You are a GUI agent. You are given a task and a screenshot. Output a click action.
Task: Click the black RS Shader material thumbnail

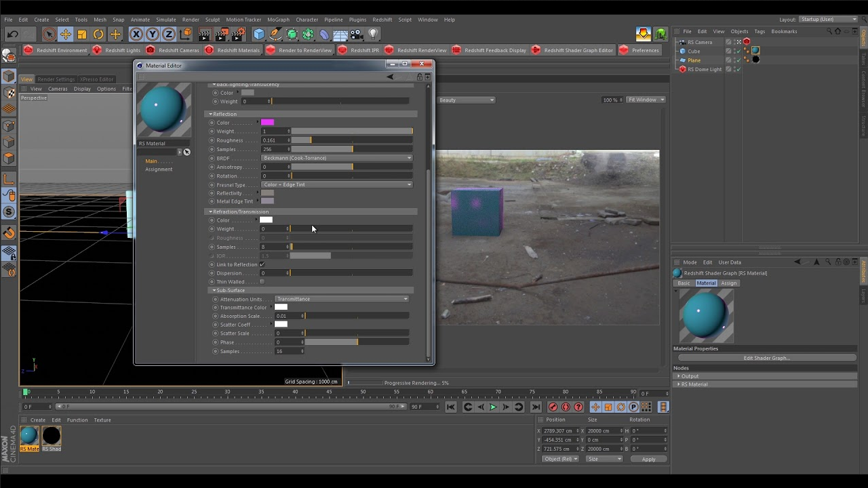pos(52,436)
